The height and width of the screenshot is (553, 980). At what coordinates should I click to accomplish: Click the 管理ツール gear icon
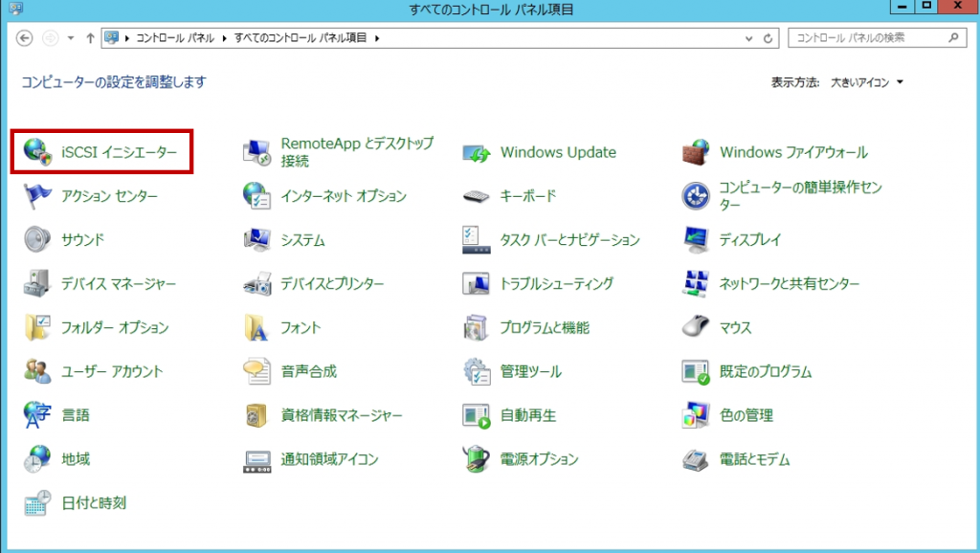[477, 371]
